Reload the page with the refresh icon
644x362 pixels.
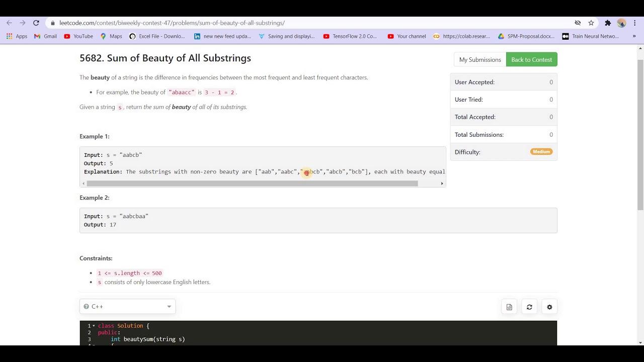[36, 23]
